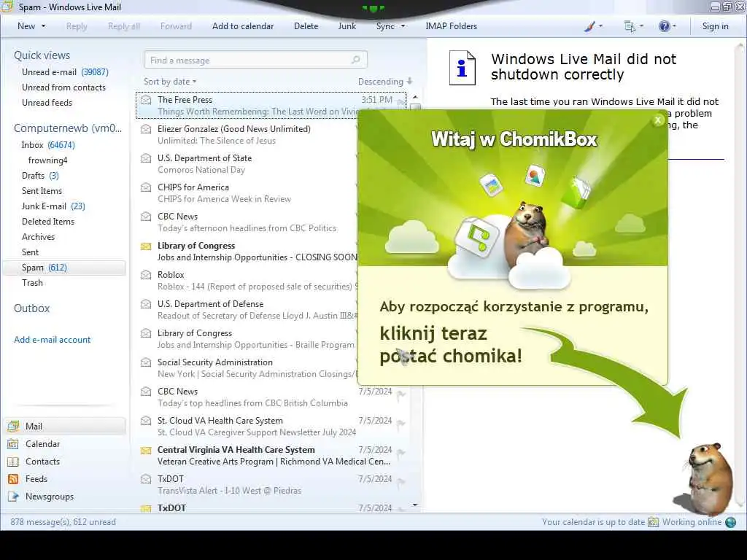747x560 pixels.
Task: Flag the Central Virginia VA Health Care message
Action: coord(401,452)
